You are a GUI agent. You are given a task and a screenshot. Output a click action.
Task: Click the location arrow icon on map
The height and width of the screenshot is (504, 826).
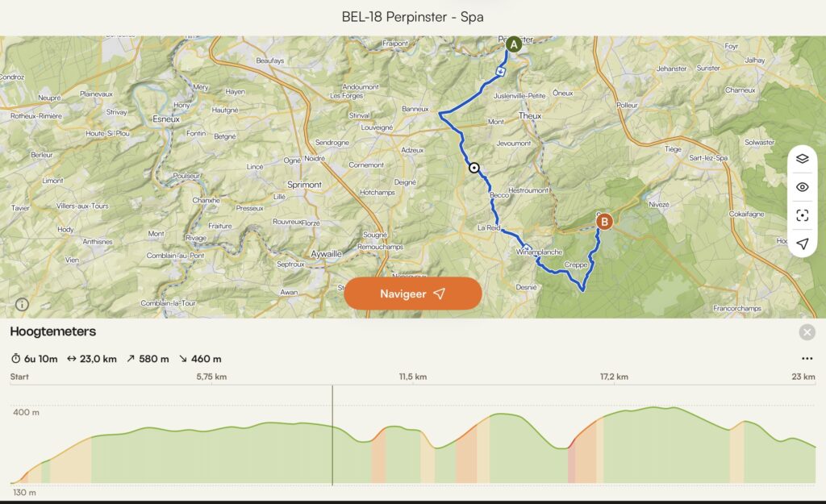(x=802, y=243)
